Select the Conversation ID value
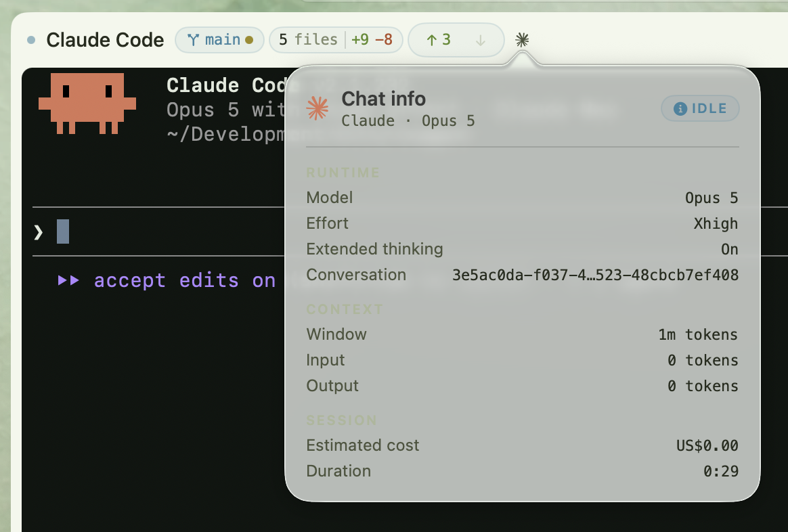The image size is (788, 532). 596,275
